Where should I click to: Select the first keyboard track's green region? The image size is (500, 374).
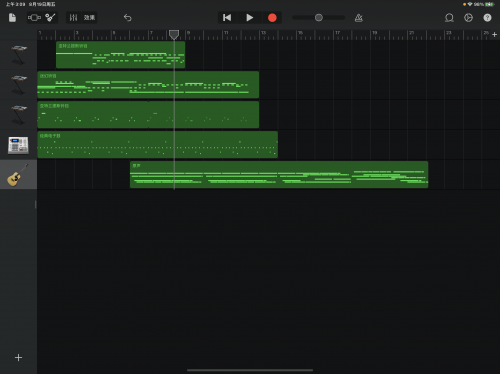(x=120, y=55)
